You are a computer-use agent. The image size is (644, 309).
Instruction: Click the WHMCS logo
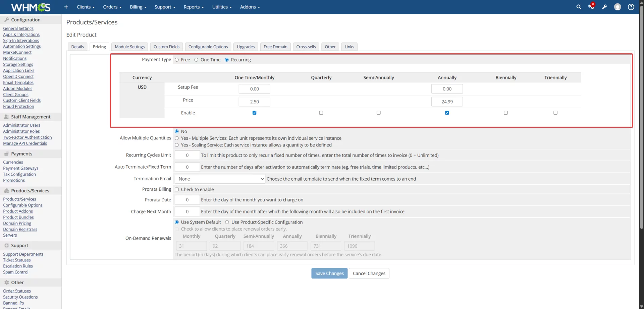click(x=31, y=7)
